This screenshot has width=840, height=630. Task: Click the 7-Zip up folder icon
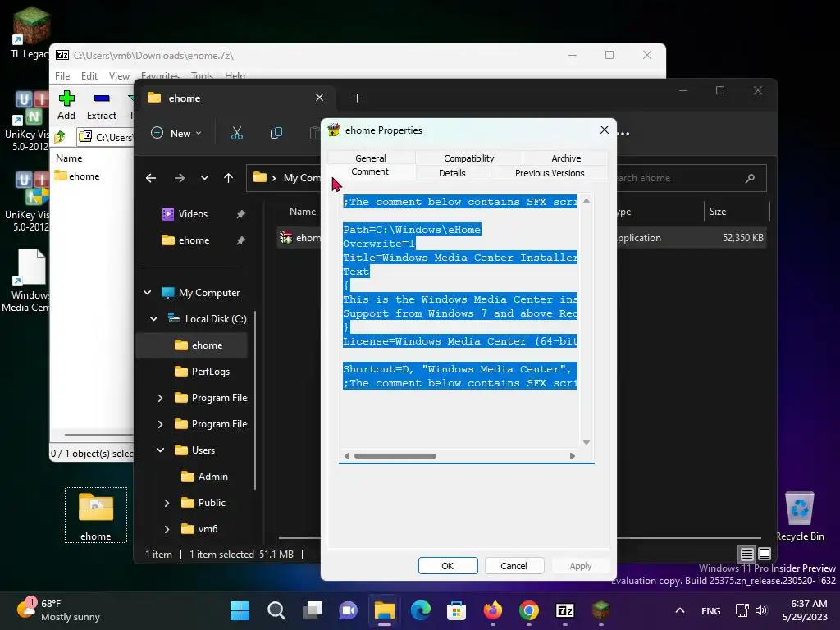click(60, 137)
